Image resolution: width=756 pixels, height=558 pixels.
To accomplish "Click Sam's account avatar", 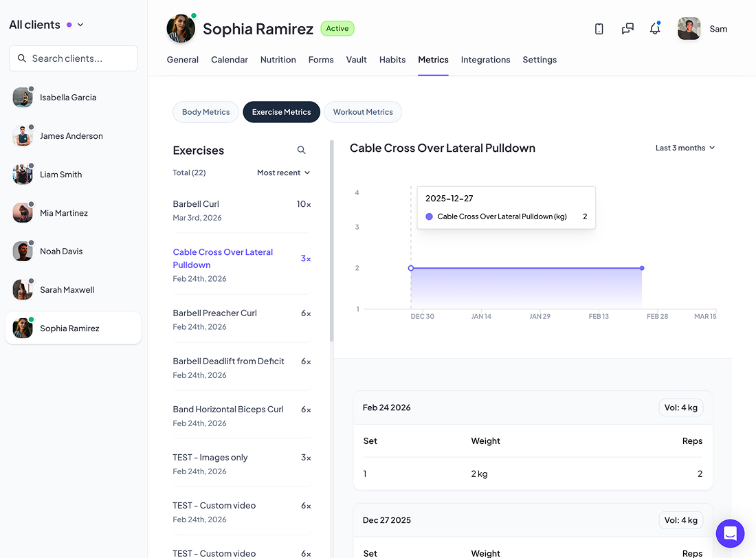I will pos(689,29).
